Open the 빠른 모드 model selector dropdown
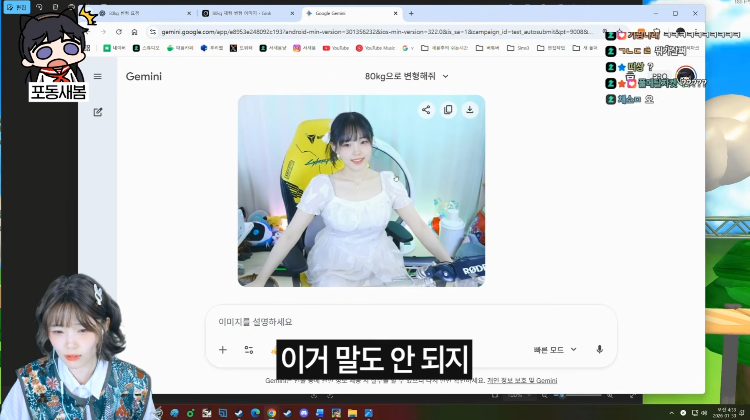This screenshot has height=420, width=750. (555, 350)
